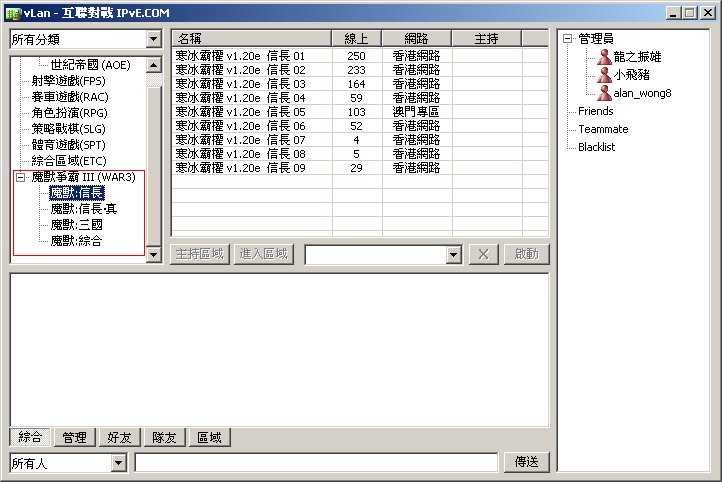Click the chat message input field

click(316, 463)
